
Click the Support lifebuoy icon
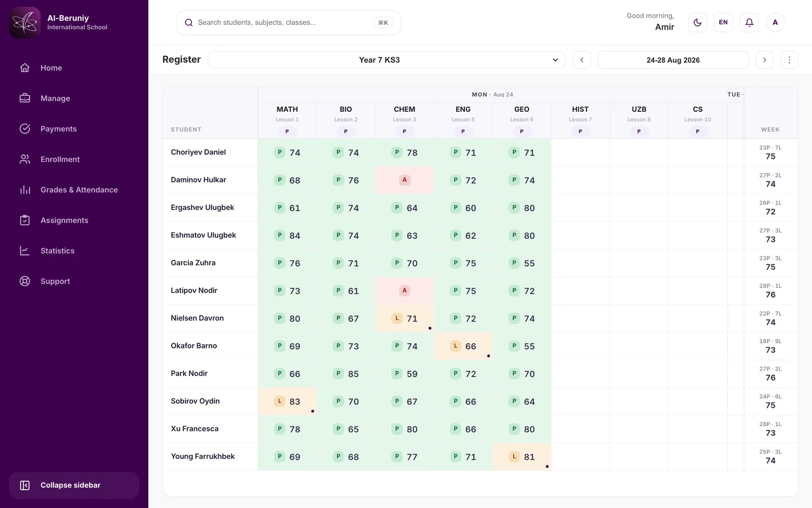(25, 281)
